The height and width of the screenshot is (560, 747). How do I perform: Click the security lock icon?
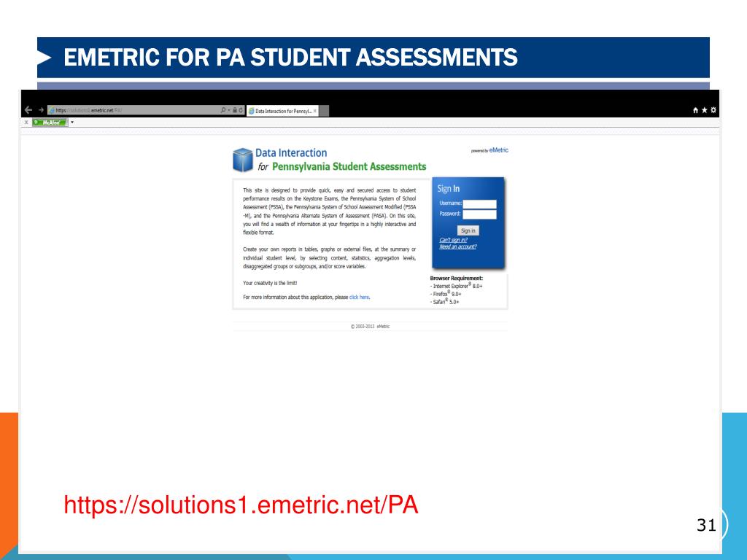click(x=235, y=110)
